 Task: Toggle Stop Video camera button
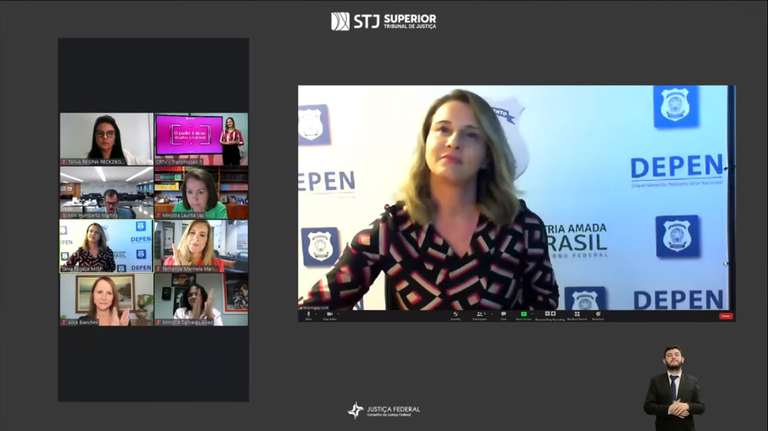pyautogui.click(x=329, y=314)
